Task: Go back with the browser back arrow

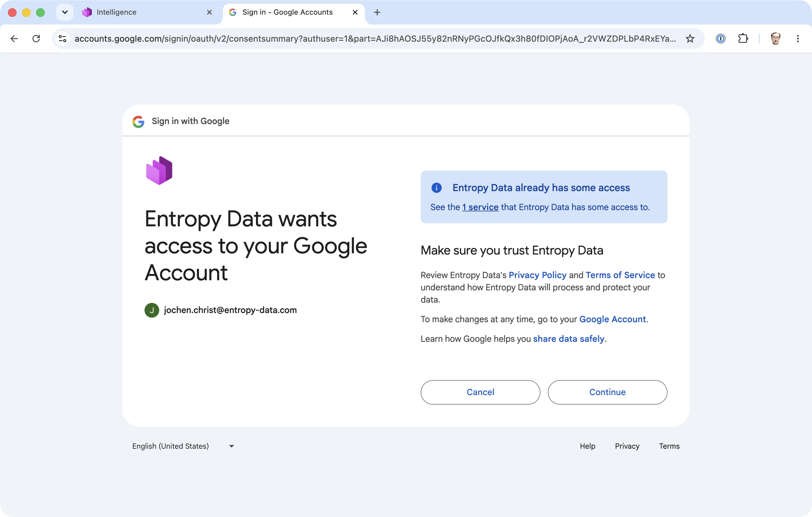Action: [14, 39]
